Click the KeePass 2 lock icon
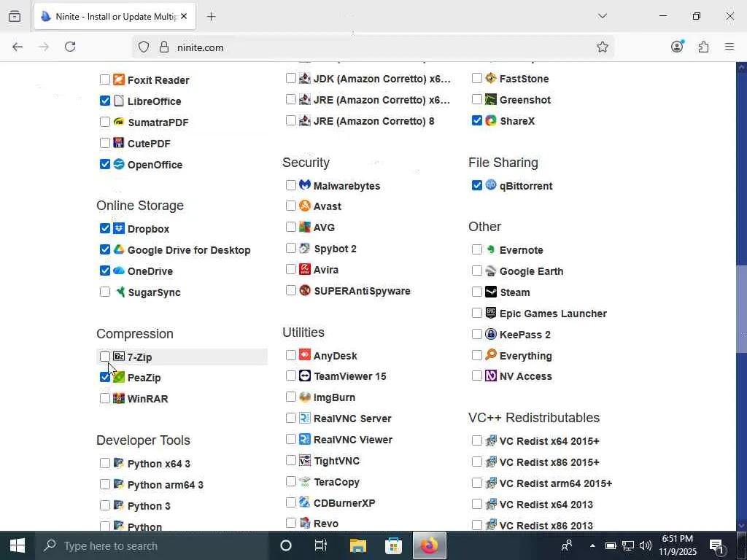The image size is (747, 560). 491,334
